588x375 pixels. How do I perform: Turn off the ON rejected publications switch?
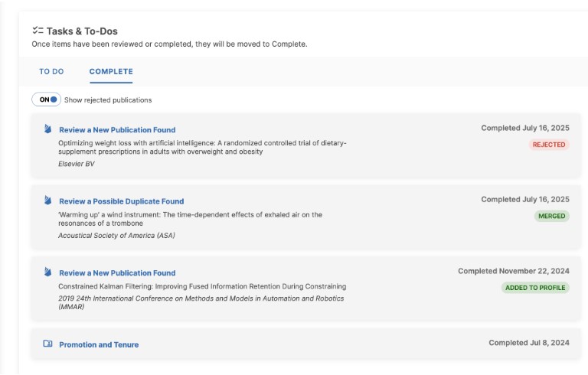coord(46,99)
